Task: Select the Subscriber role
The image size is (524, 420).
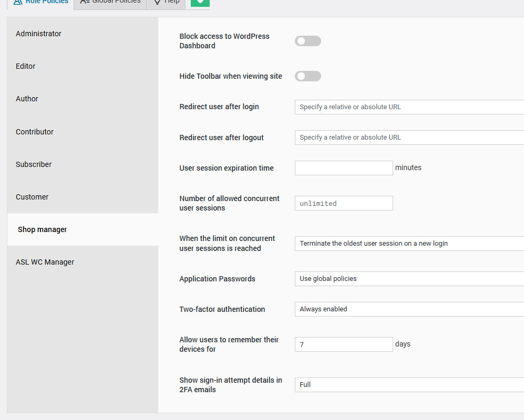Action: [x=34, y=164]
